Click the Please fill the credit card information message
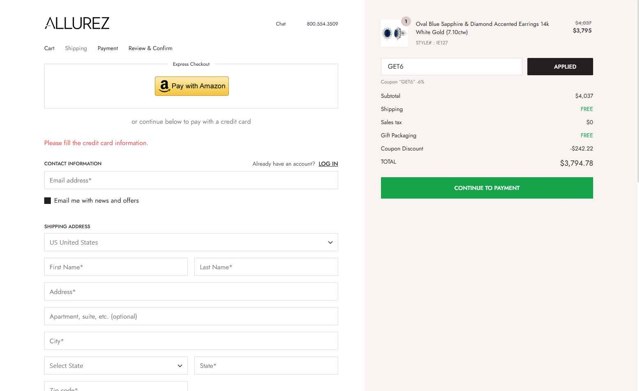The height and width of the screenshot is (391, 639). pyautogui.click(x=96, y=143)
